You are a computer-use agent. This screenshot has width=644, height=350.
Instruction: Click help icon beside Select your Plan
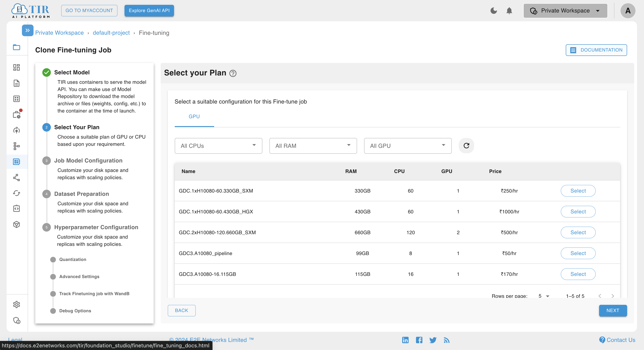pyautogui.click(x=233, y=73)
